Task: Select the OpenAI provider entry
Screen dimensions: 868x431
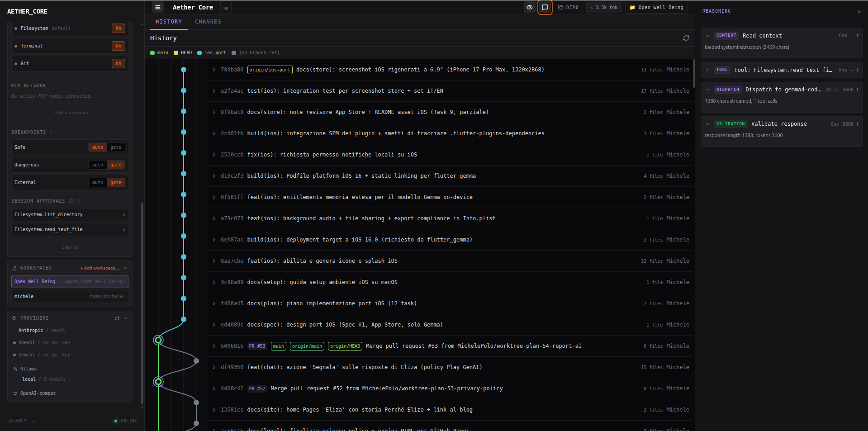Action: [x=42, y=343]
